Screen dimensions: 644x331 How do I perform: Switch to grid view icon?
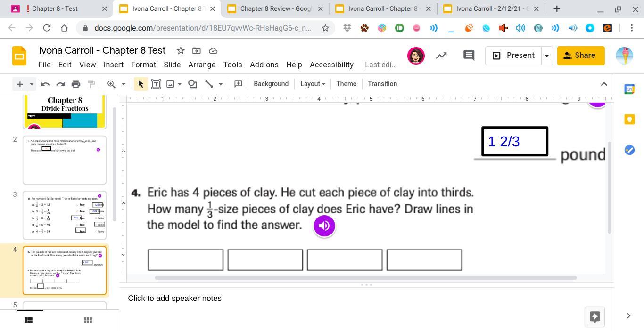pyautogui.click(x=88, y=320)
